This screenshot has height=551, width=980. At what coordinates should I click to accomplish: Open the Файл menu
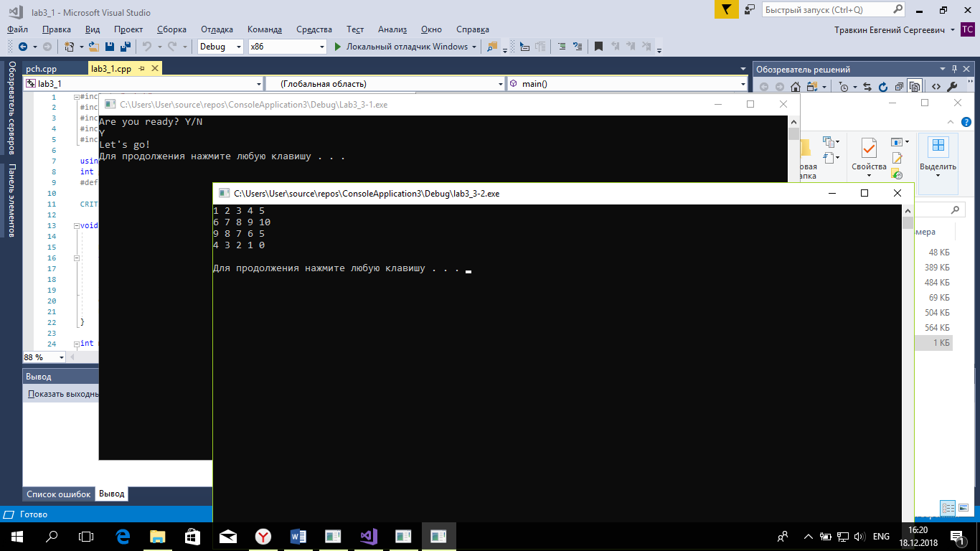point(18,29)
